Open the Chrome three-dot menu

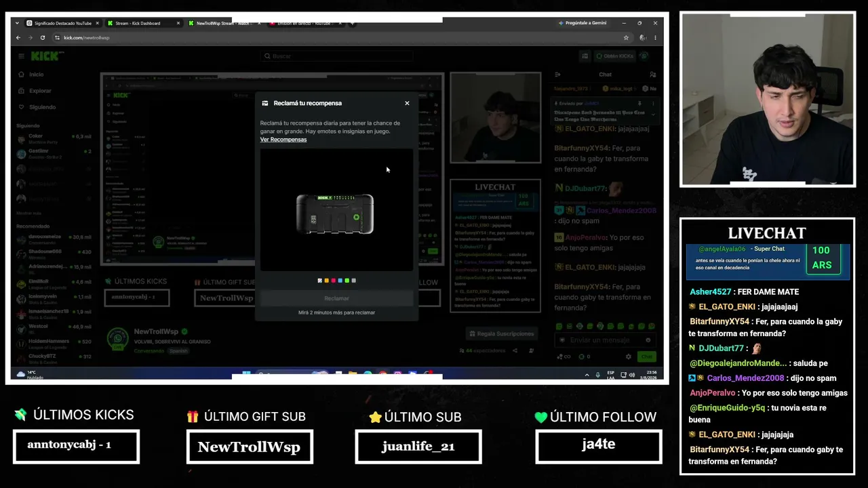tap(656, 38)
